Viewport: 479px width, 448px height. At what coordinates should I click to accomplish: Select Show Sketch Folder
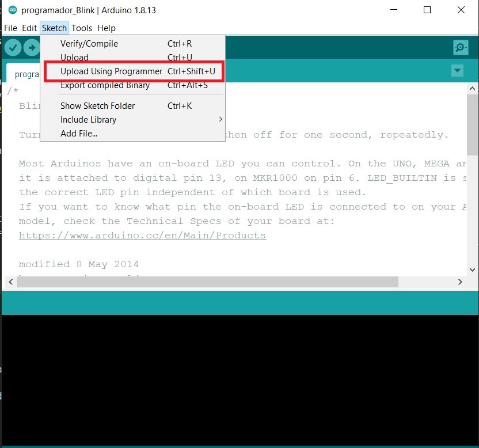pos(132,106)
